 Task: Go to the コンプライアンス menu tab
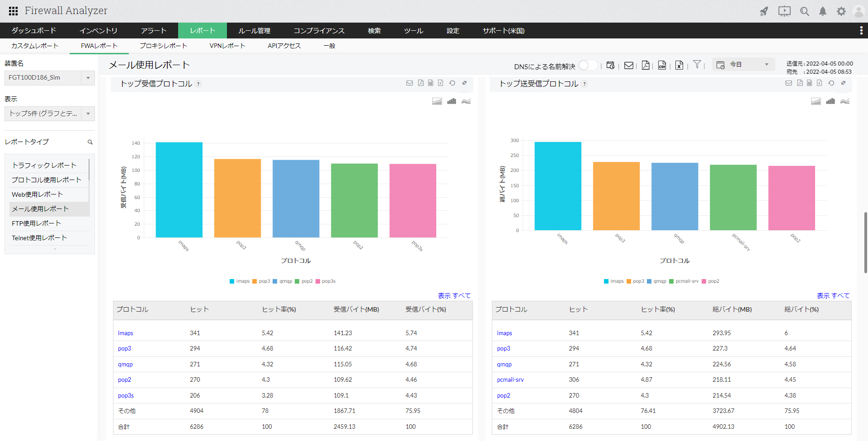[x=319, y=31]
